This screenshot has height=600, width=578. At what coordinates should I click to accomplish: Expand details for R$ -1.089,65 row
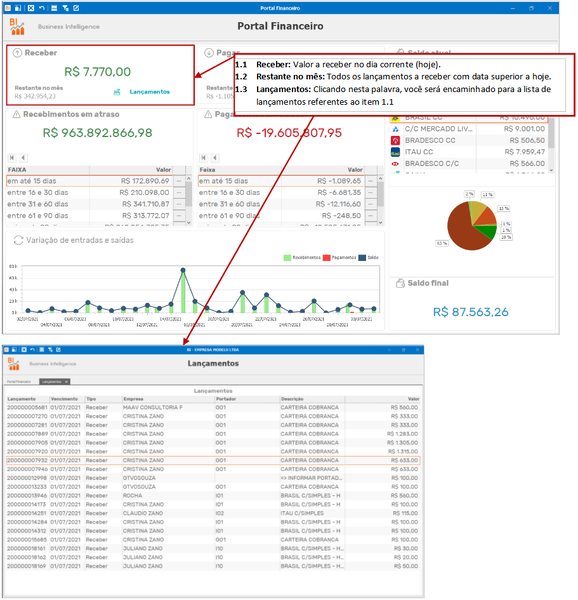370,181
